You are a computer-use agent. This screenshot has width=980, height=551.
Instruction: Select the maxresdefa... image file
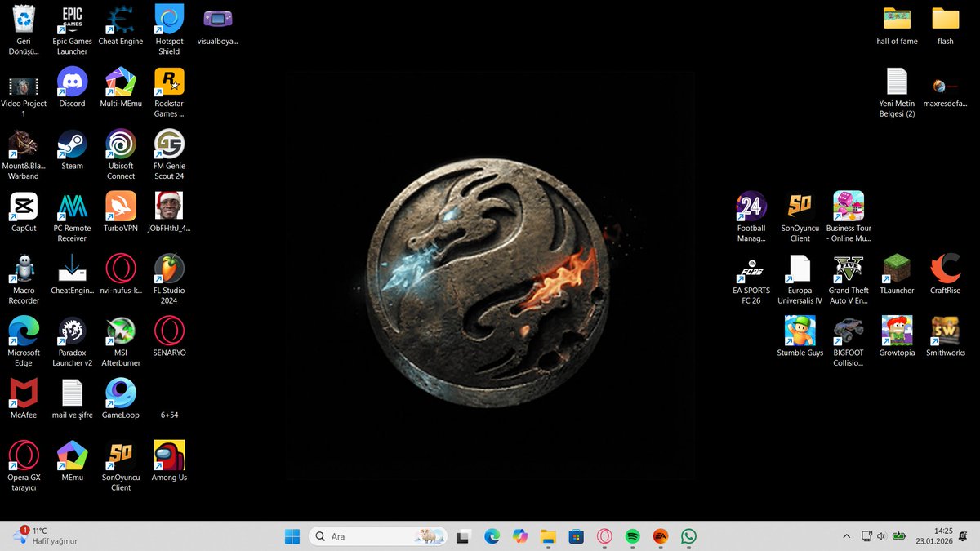coord(945,91)
